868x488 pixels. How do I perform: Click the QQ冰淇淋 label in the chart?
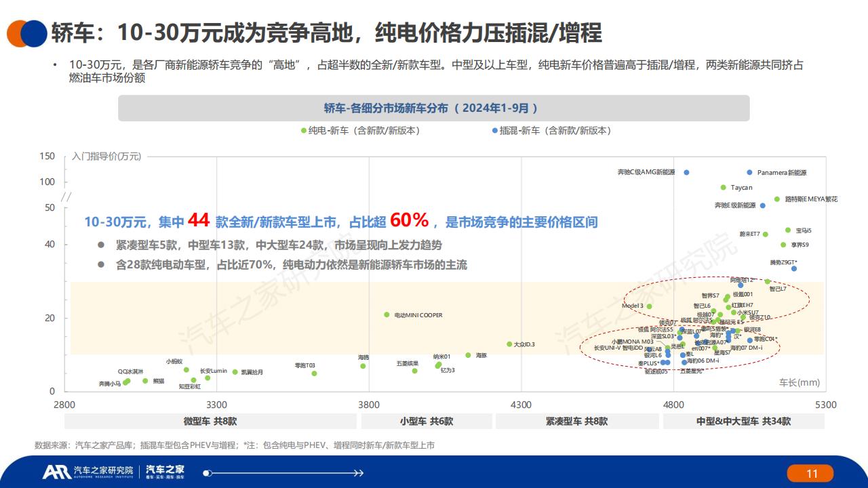click(131, 371)
